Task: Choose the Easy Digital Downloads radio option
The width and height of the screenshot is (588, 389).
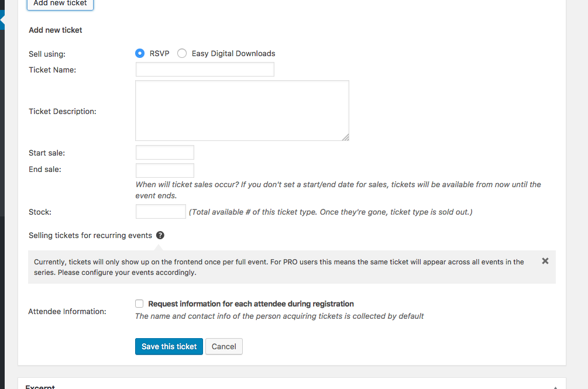Action: tap(182, 53)
